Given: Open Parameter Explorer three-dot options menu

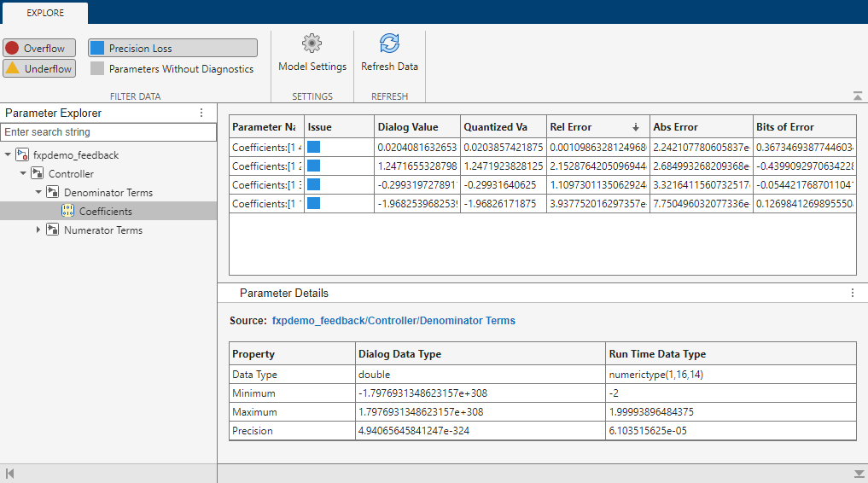Looking at the screenshot, I should point(201,113).
